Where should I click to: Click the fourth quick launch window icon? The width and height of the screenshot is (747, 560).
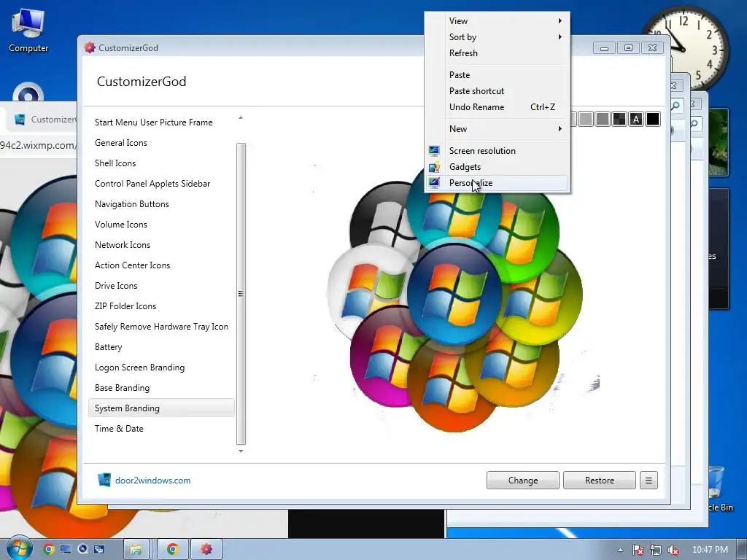pos(99,550)
